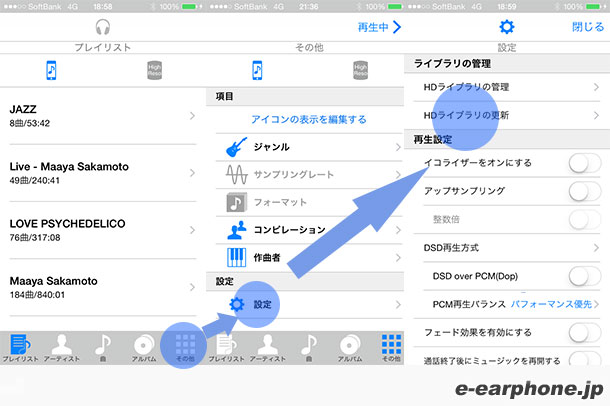Expand HDライブラリの更新 chevron
The height and width of the screenshot is (406, 610).
point(596,115)
